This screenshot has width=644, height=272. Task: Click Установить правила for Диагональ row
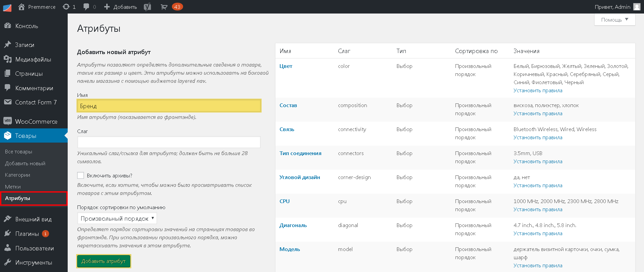[x=538, y=233]
